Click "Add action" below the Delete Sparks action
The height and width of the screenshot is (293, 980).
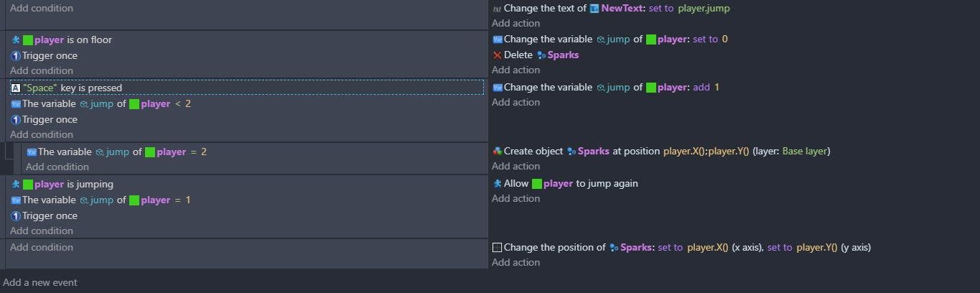click(x=515, y=70)
